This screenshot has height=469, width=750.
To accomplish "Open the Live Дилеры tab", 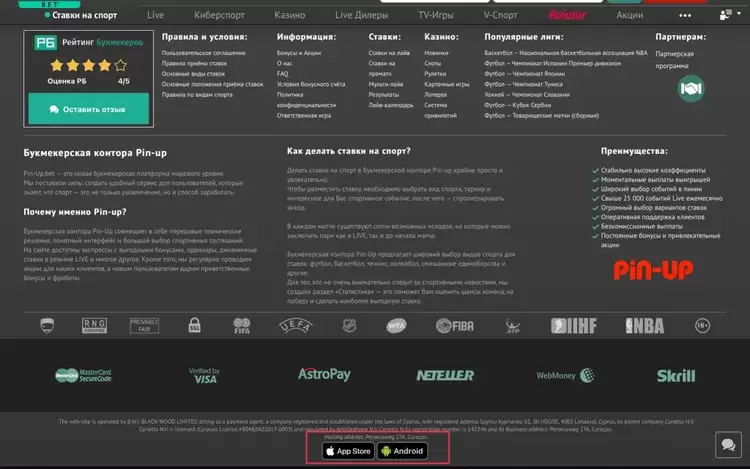I will coord(362,15).
